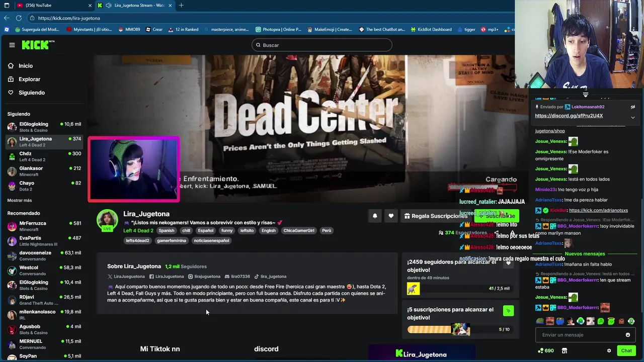Select the Spanish tag
This screenshot has width=644, height=362.
click(166, 231)
